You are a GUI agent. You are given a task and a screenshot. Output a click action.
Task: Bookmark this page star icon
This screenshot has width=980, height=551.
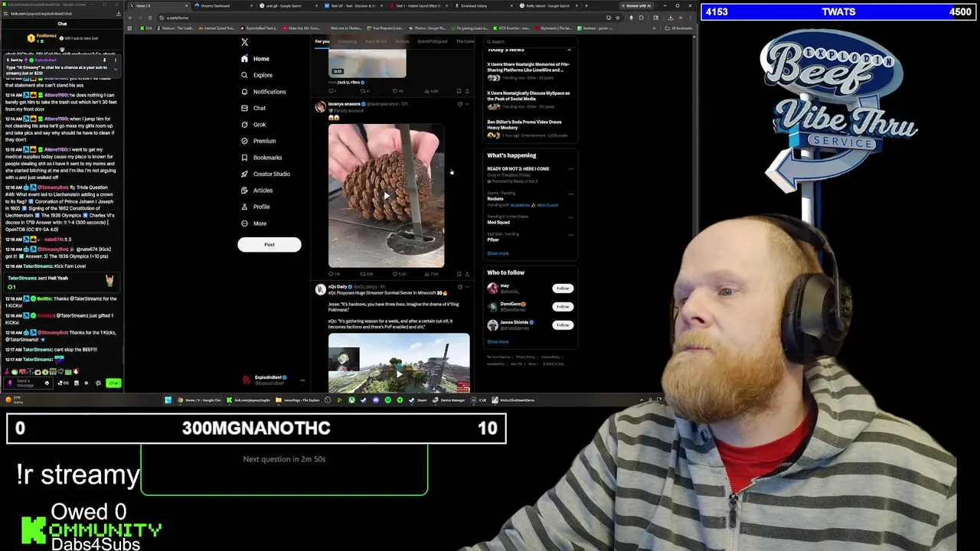[619, 18]
